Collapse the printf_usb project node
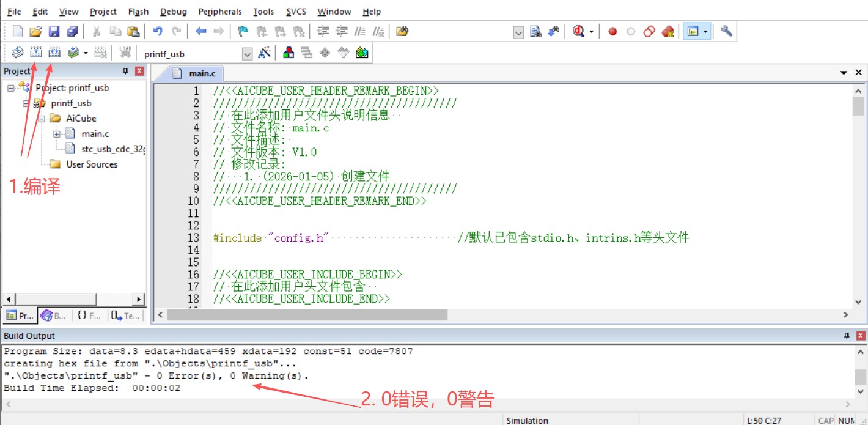This screenshot has height=425, width=868. (25, 103)
